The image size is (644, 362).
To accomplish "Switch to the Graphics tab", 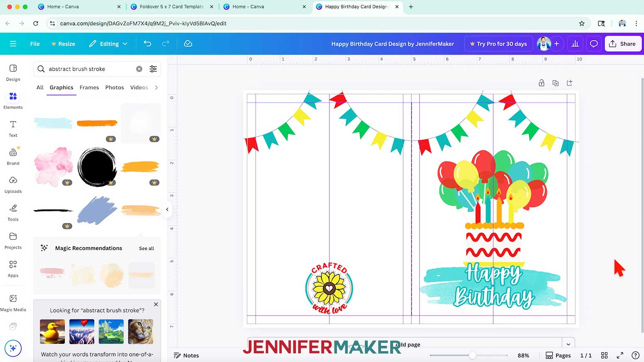I will pos(61,88).
